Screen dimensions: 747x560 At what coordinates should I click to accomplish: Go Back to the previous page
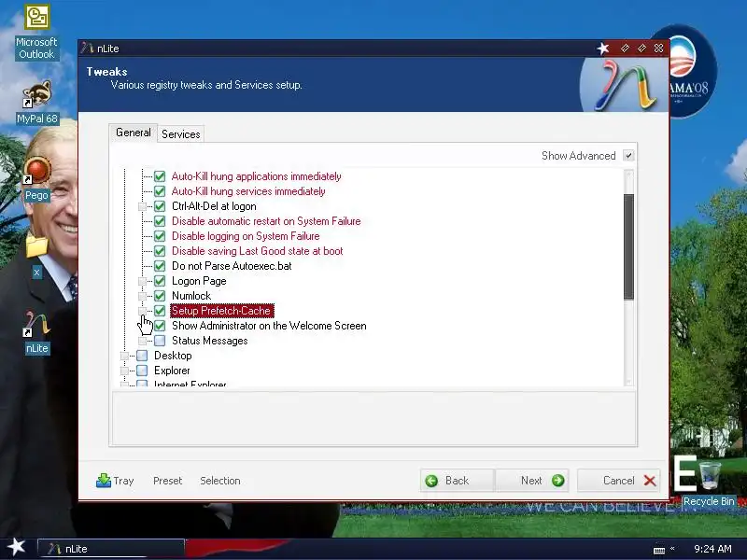coord(458,481)
